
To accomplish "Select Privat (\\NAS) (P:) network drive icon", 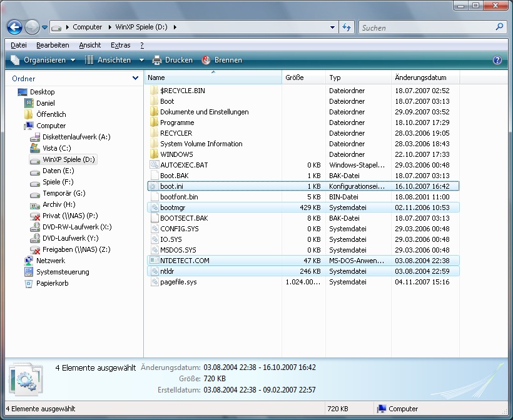I will pyautogui.click(x=34, y=216).
